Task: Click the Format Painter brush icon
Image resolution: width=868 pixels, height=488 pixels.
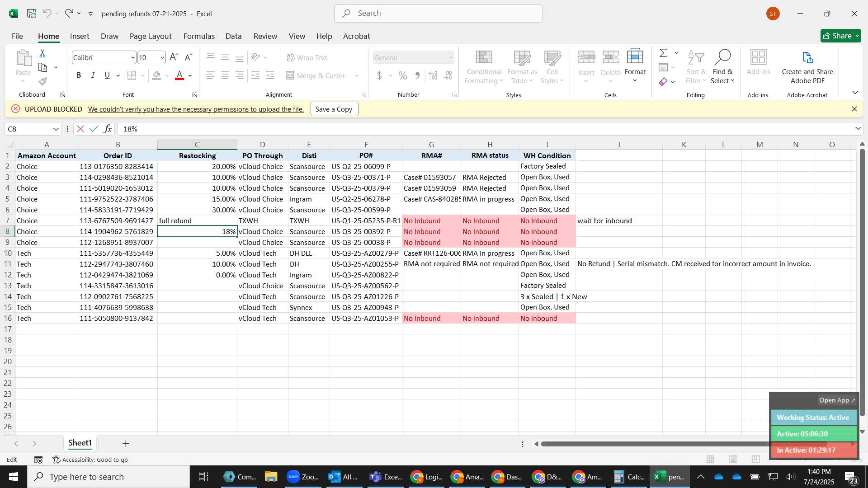Action: pos(42,81)
